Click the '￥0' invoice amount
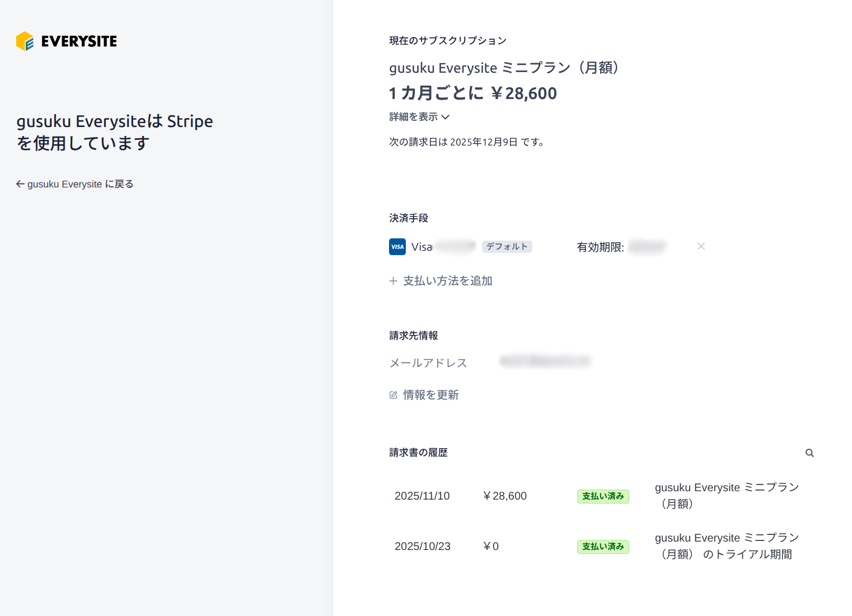852x616 pixels. [x=490, y=546]
